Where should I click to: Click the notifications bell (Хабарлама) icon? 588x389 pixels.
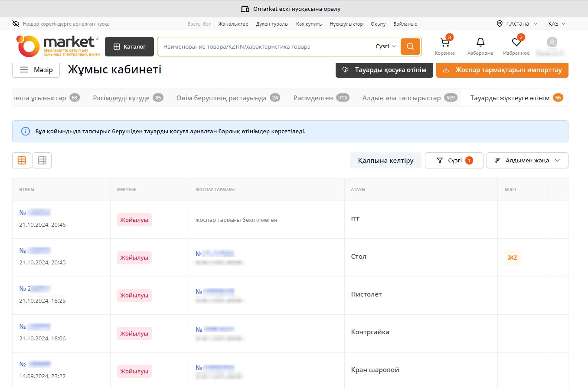click(480, 43)
